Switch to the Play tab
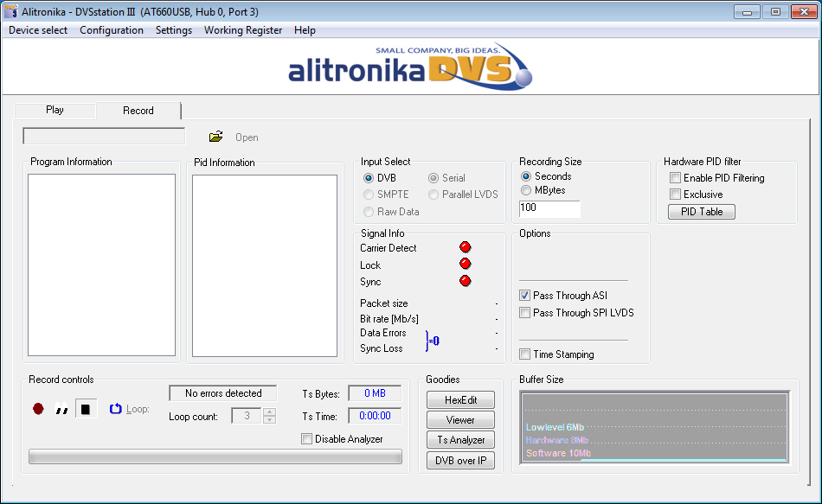 point(55,110)
